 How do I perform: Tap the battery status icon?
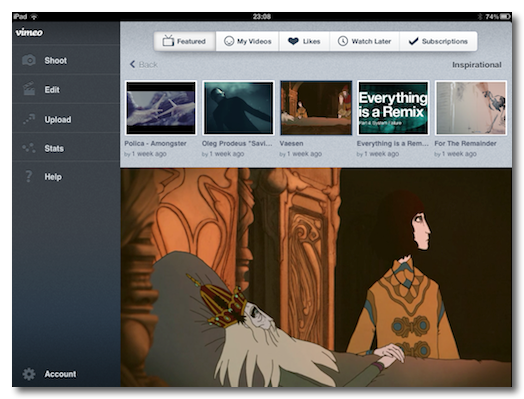click(505, 16)
